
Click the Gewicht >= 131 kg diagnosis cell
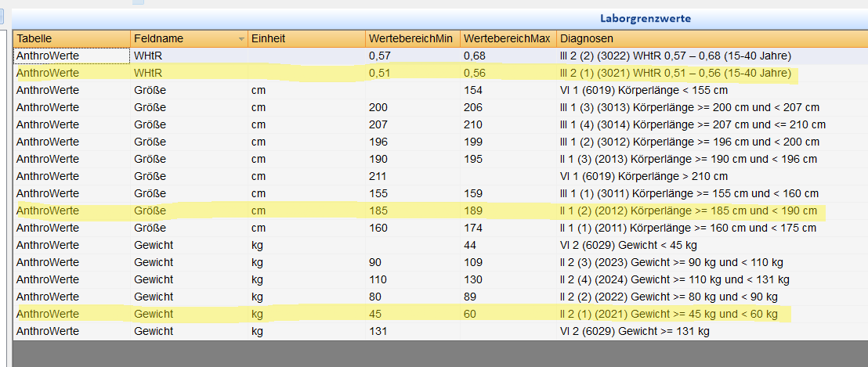[712, 332]
